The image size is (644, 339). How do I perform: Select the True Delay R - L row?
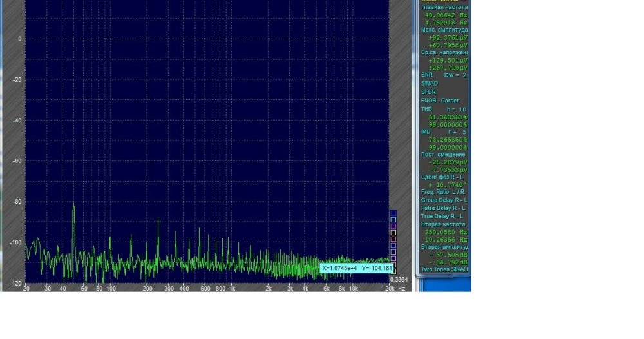point(442,216)
